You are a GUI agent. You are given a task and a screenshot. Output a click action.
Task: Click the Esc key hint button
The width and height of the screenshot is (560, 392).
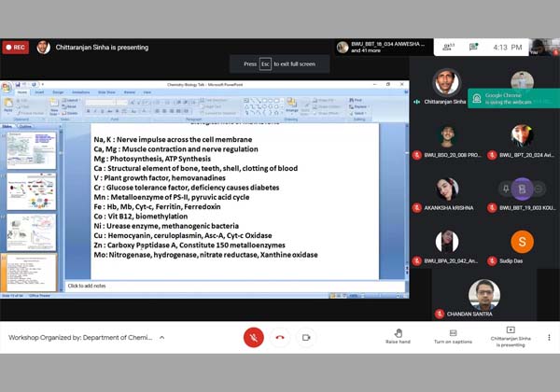pos(265,64)
